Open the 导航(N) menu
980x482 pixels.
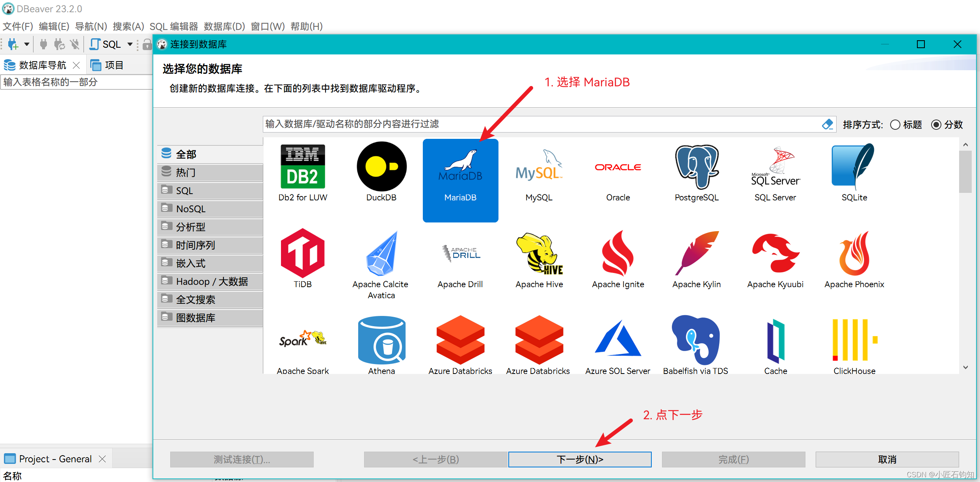[x=91, y=26]
